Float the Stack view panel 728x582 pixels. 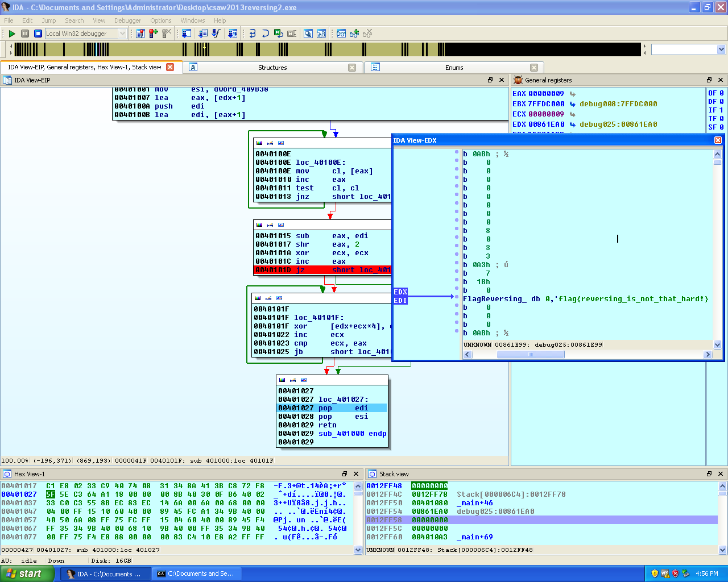coord(709,474)
